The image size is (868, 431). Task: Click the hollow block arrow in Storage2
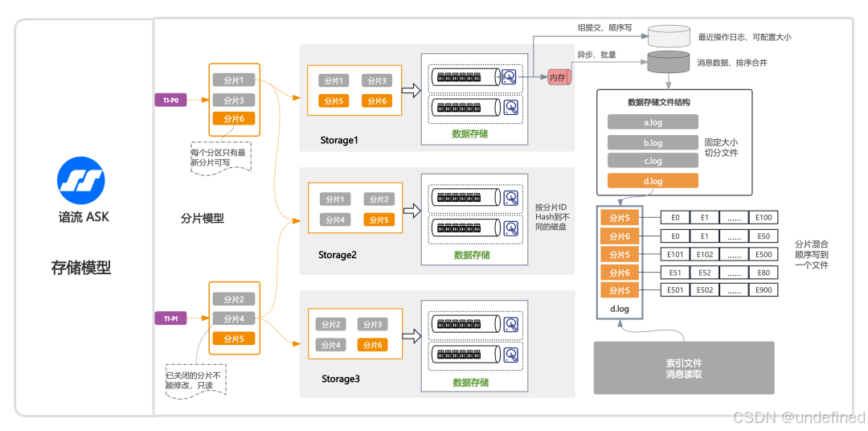coord(412,211)
